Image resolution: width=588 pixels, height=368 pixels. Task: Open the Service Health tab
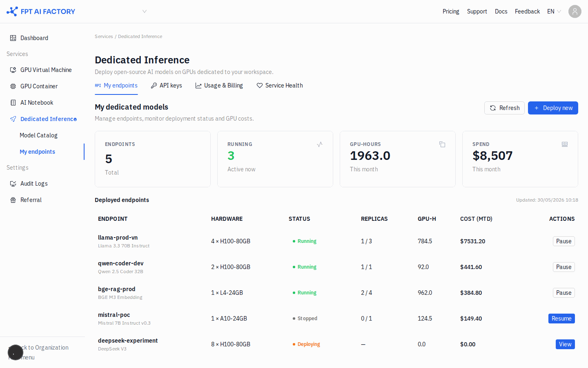tap(280, 85)
